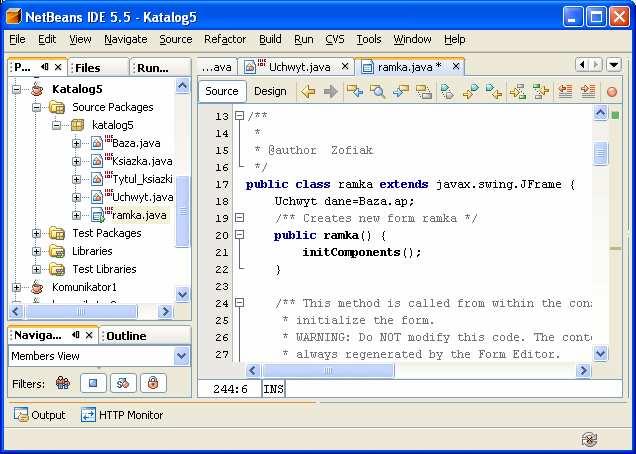Toggle the Show Fields filter button

(93, 383)
